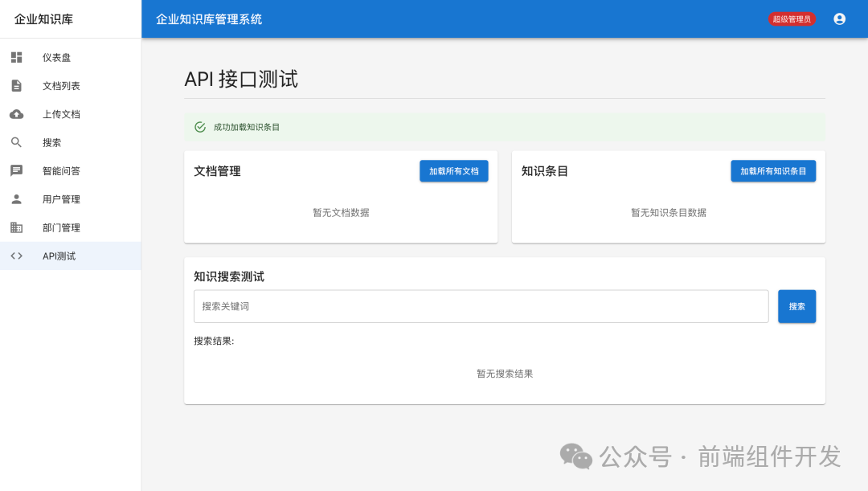
Task: Switch to the 用户管理 sidebar entry
Action: [60, 198]
